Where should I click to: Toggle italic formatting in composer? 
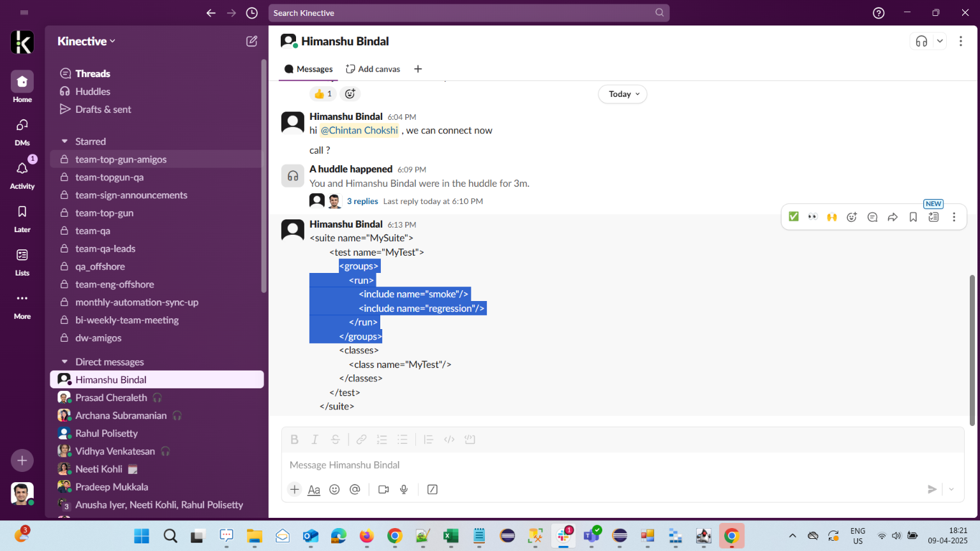[315, 439]
